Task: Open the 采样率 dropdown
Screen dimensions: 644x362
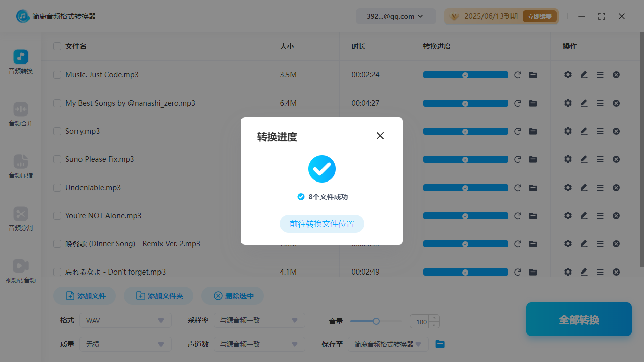Action: click(x=259, y=320)
